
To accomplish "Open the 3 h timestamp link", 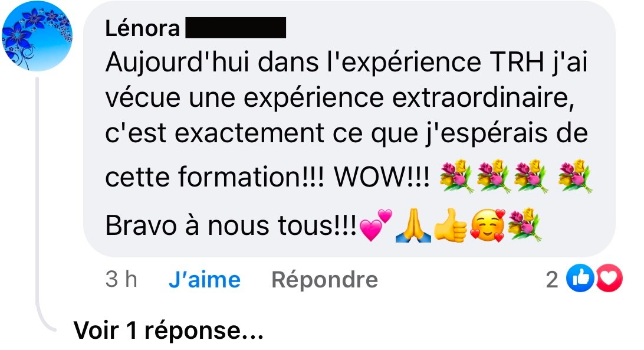I will point(121,280).
